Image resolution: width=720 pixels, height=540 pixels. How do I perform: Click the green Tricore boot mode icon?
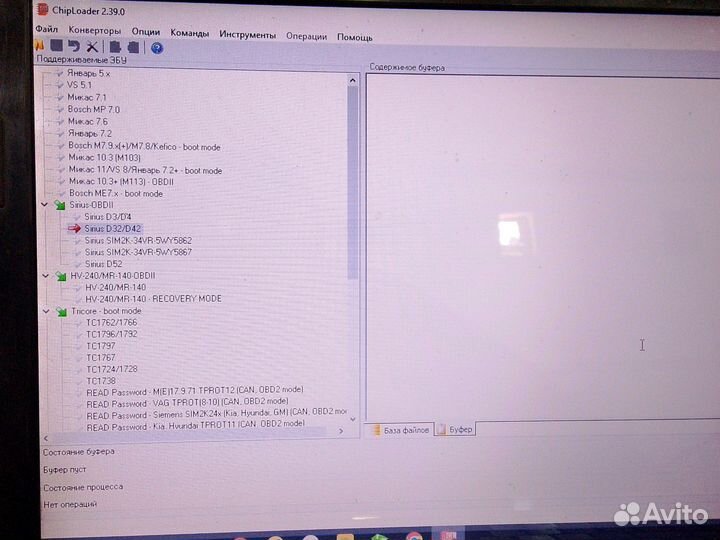[61, 311]
